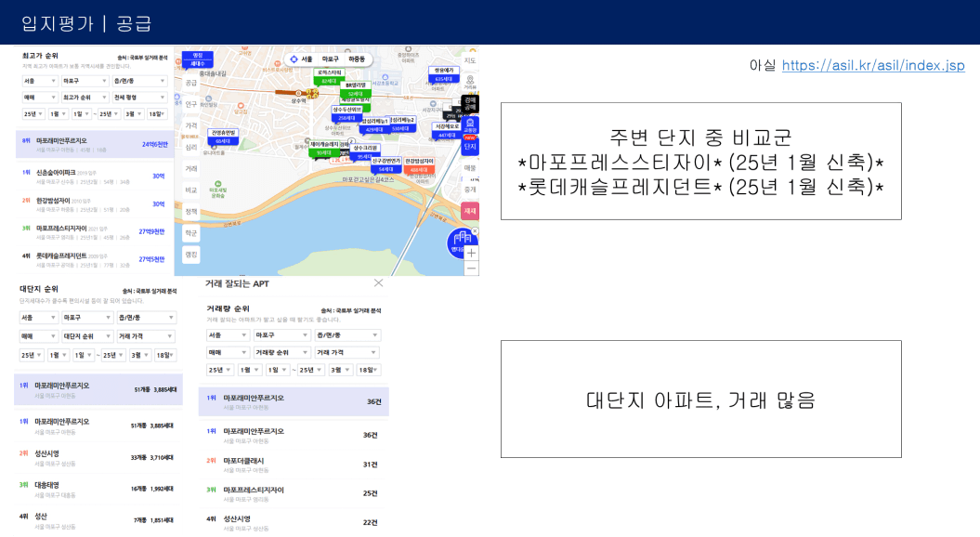Open 3월 end-month dropdown in 거래량 순위 panel
This screenshot has width=980, height=537.
pyautogui.click(x=340, y=370)
